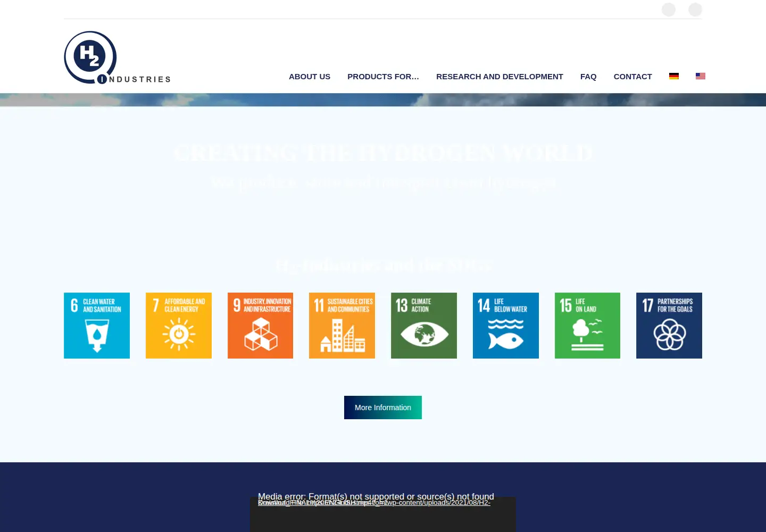Choose SDG 17 Partnerships for the Goals icon
The height and width of the screenshot is (532, 766).
(x=669, y=326)
